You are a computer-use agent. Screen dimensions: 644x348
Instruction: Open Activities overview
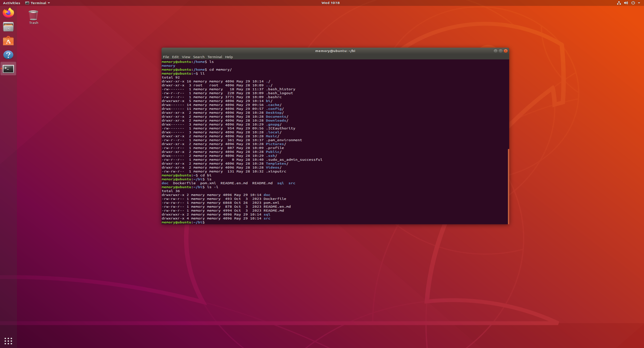[12, 3]
